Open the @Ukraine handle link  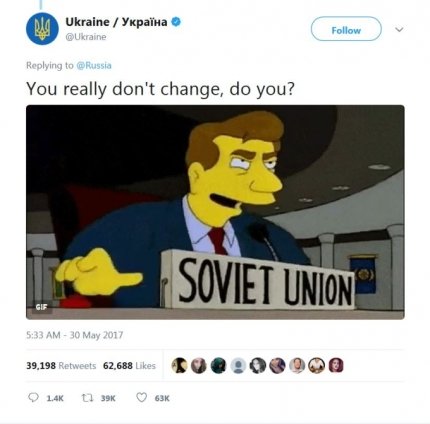point(86,37)
